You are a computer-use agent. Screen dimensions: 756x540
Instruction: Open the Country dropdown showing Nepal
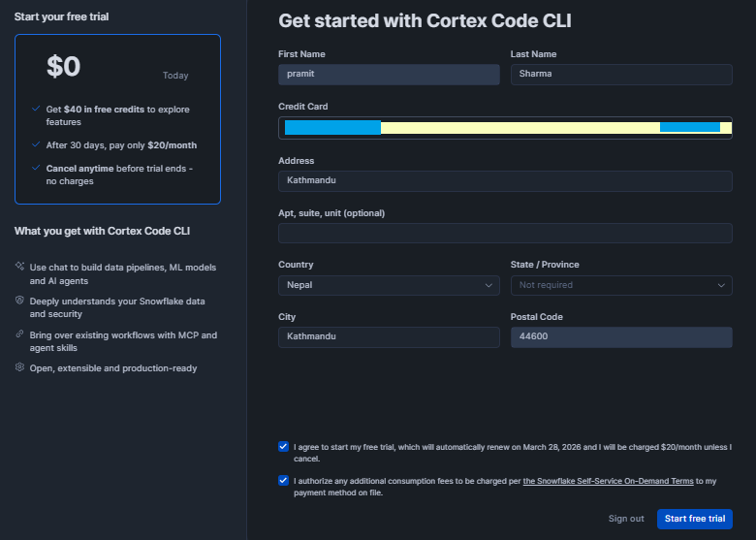pyautogui.click(x=389, y=285)
